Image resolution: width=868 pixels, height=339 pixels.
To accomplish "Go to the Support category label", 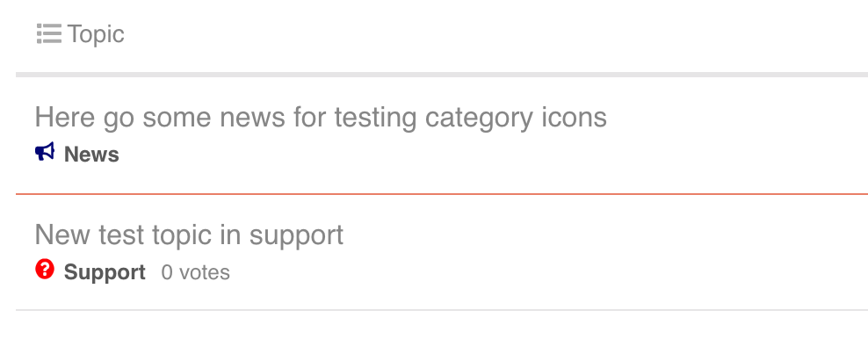I will pyautogui.click(x=105, y=272).
